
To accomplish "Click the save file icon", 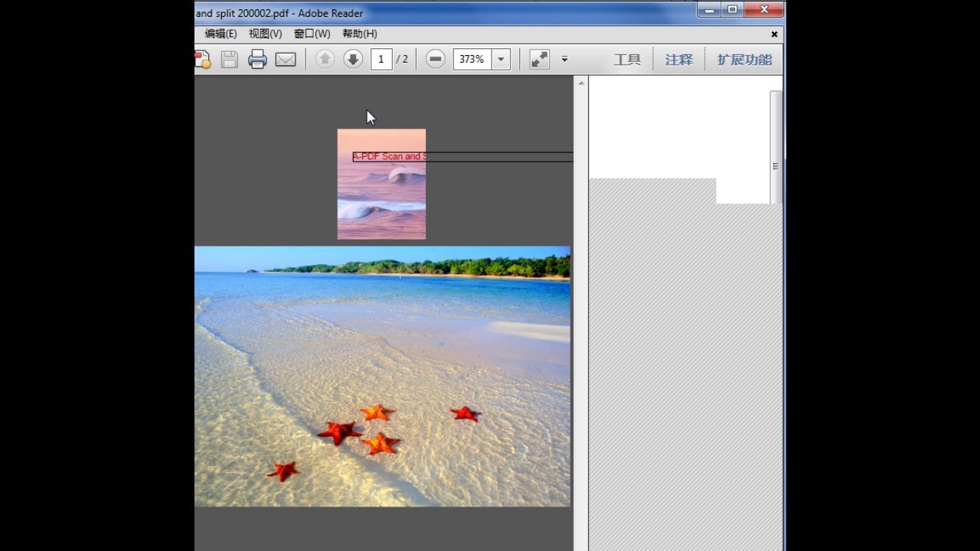I will [230, 60].
